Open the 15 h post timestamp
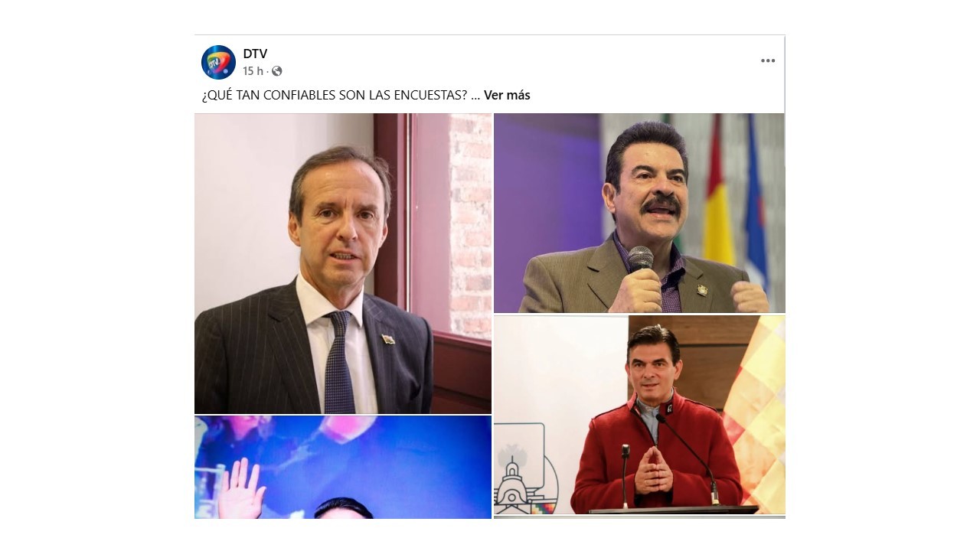 (253, 71)
